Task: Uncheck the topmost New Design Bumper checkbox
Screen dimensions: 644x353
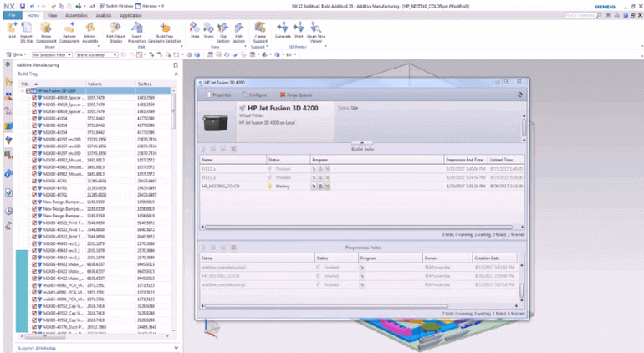Action: [x=34, y=202]
